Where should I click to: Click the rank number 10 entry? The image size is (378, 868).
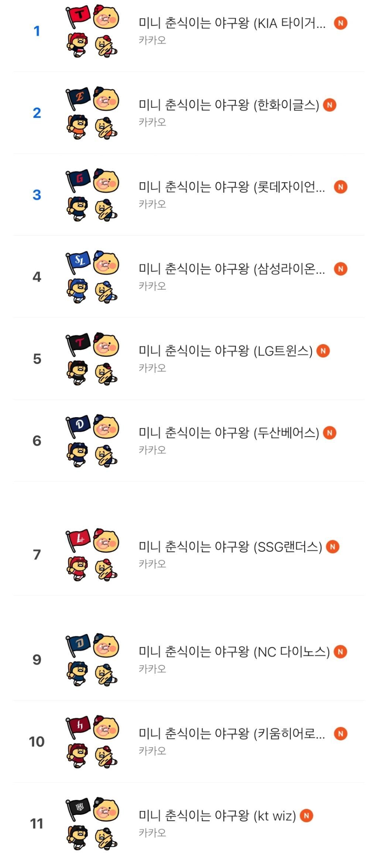click(37, 742)
